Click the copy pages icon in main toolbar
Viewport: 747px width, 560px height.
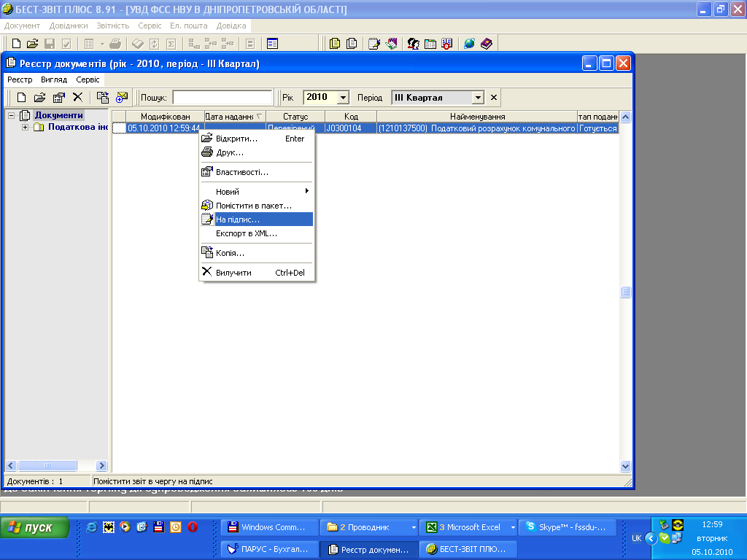click(352, 44)
